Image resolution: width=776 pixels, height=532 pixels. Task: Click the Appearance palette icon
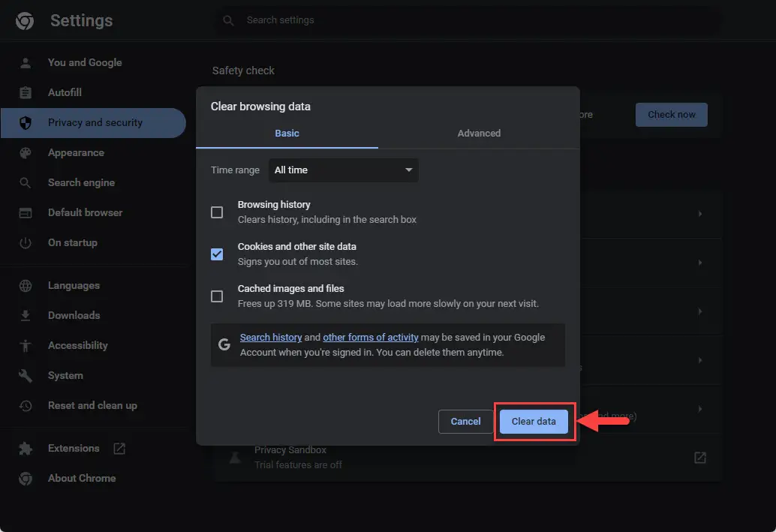(26, 153)
